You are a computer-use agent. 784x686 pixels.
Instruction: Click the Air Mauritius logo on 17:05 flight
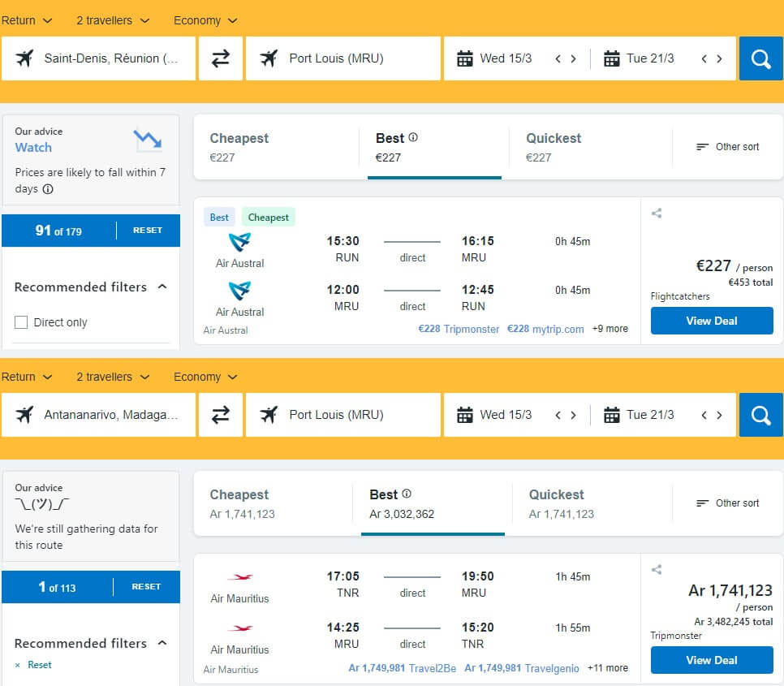pyautogui.click(x=240, y=577)
